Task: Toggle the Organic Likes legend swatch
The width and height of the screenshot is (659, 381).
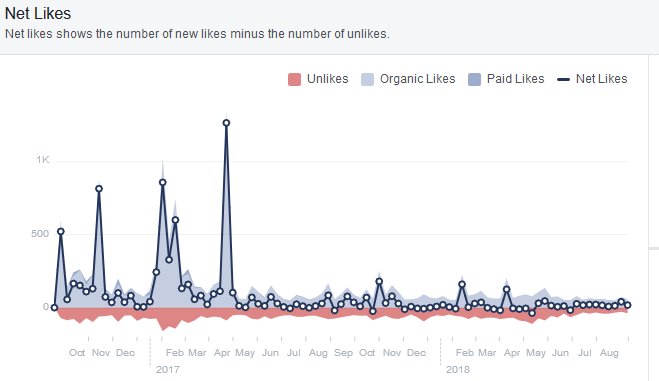Action: [x=367, y=79]
